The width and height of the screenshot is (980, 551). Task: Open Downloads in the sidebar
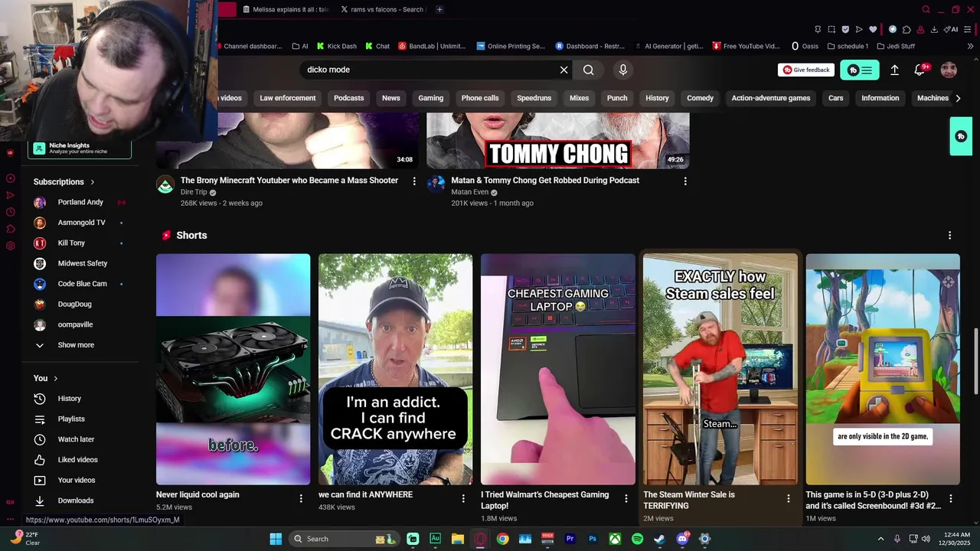pos(76,500)
